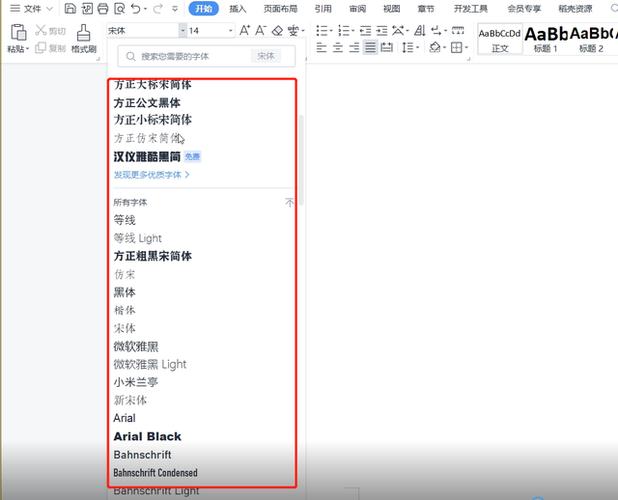The width and height of the screenshot is (618, 500).
Task: Choose Arial Black font
Action: [x=147, y=436]
